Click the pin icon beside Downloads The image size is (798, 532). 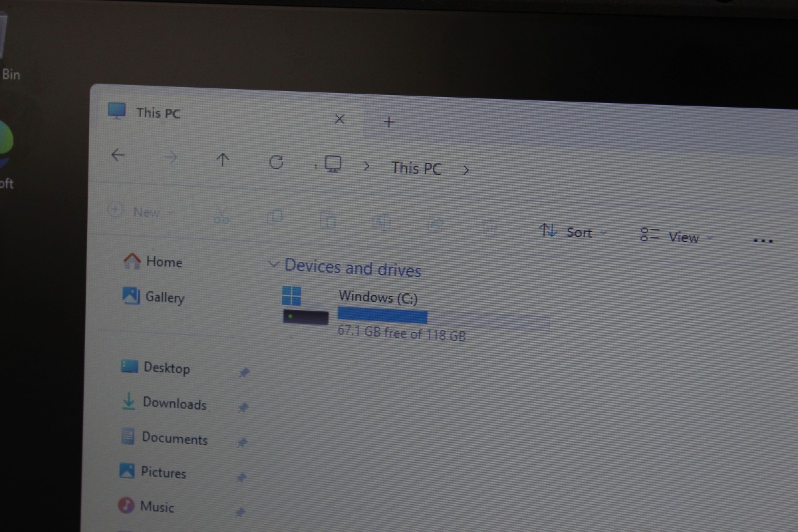tap(243, 408)
